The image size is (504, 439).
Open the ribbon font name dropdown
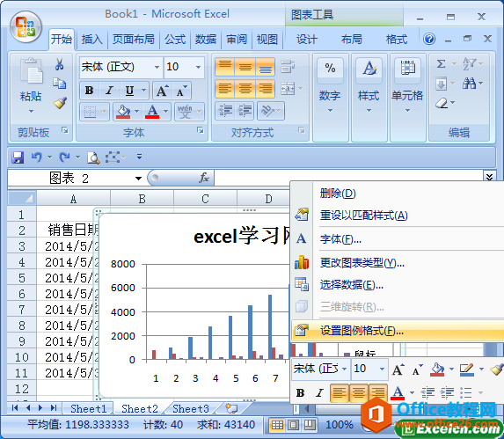coord(157,67)
